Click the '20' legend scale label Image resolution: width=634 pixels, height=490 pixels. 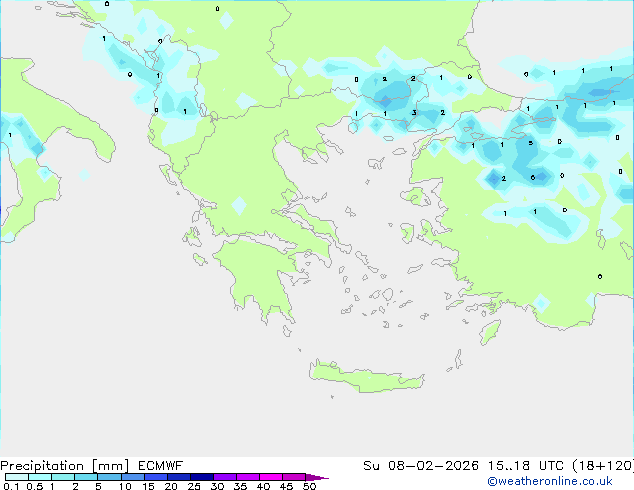tap(171, 486)
